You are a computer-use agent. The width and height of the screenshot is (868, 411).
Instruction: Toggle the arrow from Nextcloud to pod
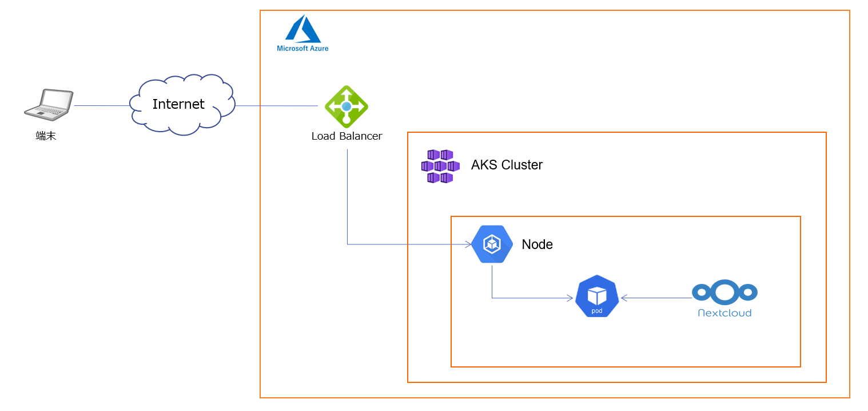click(658, 297)
